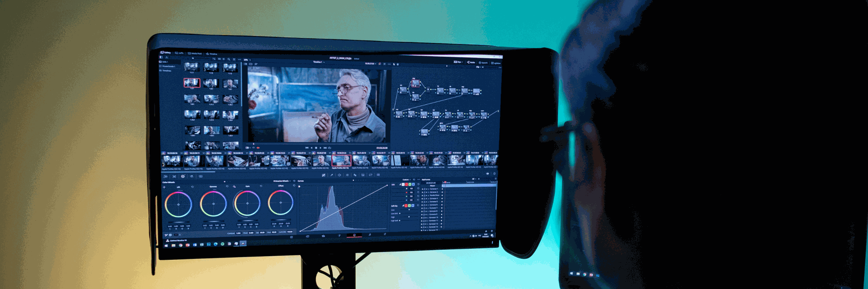This screenshot has height=289, width=868.
Task: Open the Color page icon in the bottom bar
Action: (354, 235)
